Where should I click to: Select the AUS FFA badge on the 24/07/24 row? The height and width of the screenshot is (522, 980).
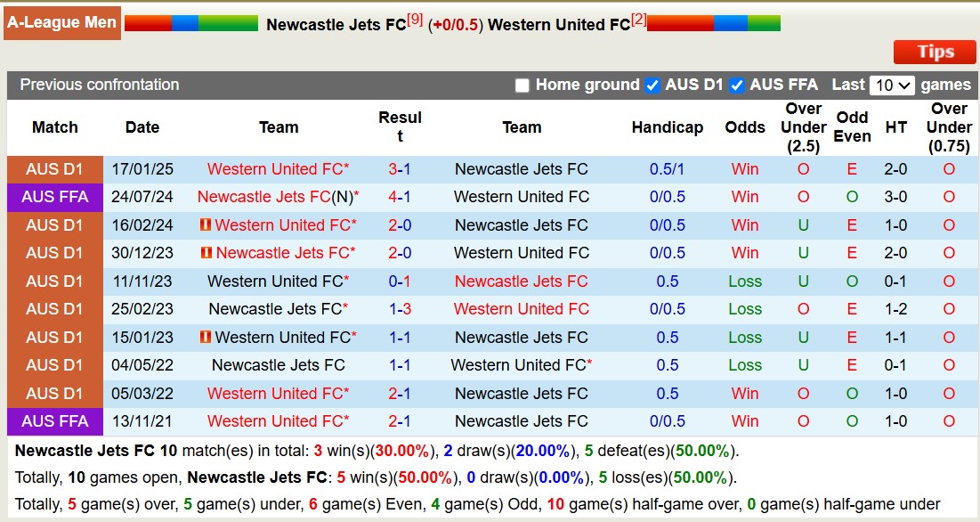tap(55, 197)
